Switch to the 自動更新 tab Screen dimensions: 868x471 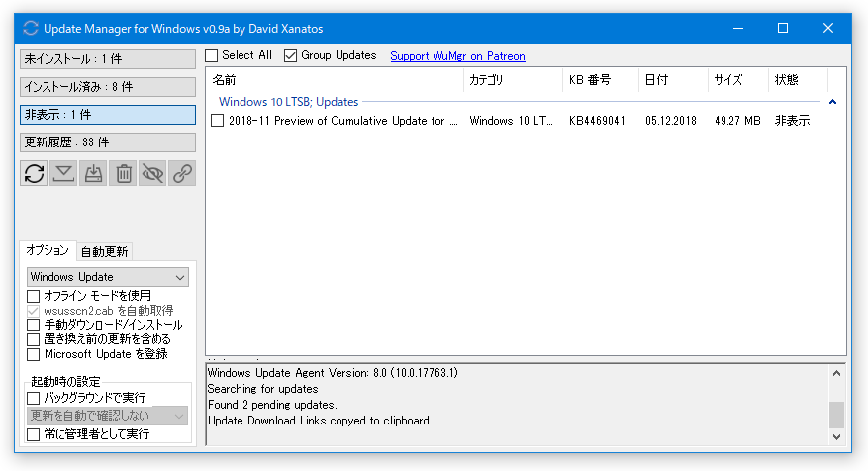click(x=104, y=252)
